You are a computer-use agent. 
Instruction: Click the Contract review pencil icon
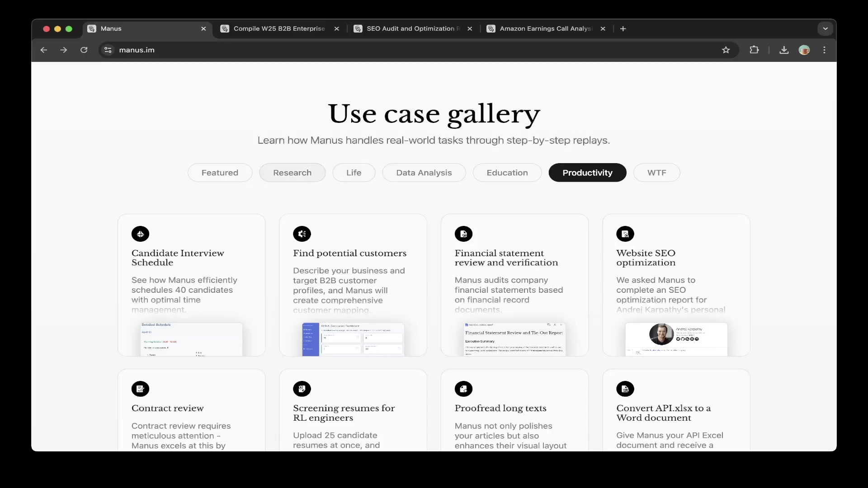pos(140,389)
